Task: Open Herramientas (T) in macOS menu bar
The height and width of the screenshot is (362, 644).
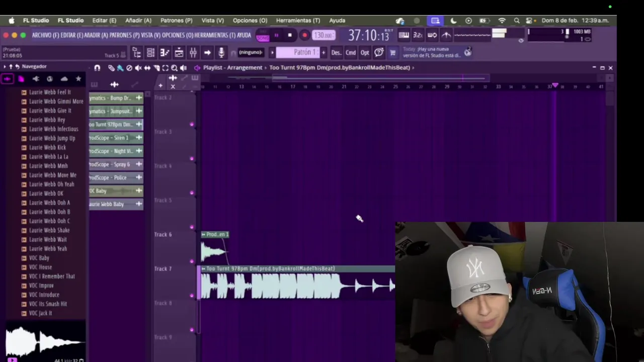Action: [298, 21]
